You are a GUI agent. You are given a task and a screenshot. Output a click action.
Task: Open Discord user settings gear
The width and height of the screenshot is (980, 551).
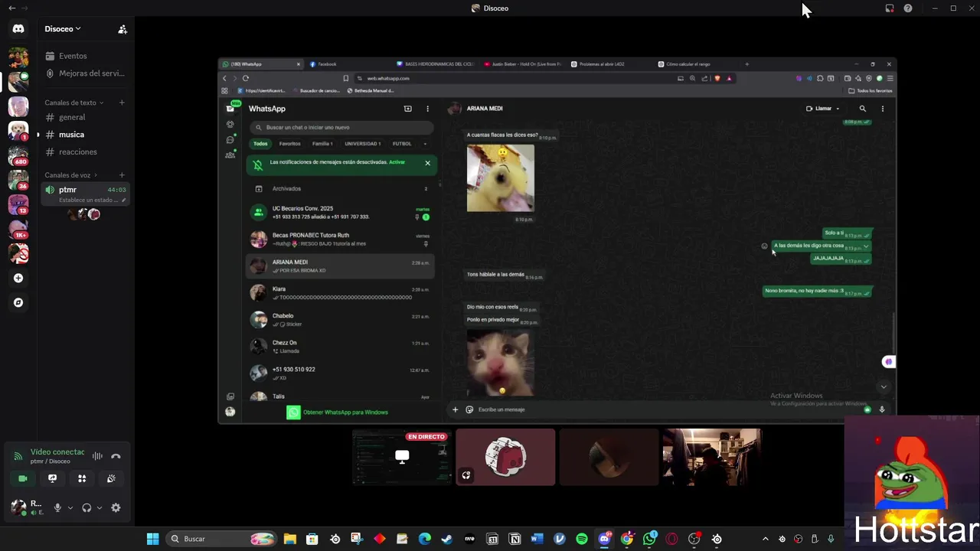(x=116, y=507)
